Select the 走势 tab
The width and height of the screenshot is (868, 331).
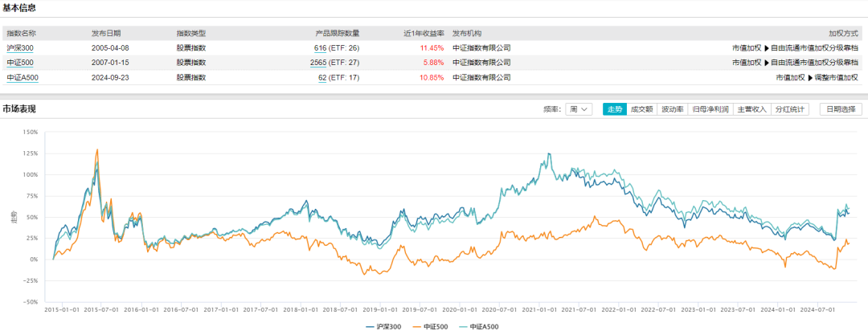(615, 109)
